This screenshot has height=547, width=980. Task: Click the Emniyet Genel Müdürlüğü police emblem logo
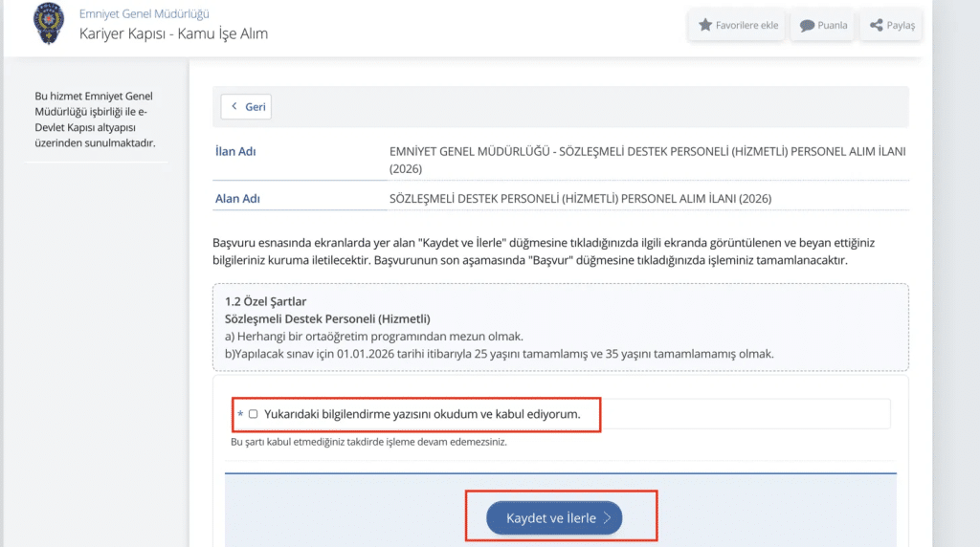49,23
